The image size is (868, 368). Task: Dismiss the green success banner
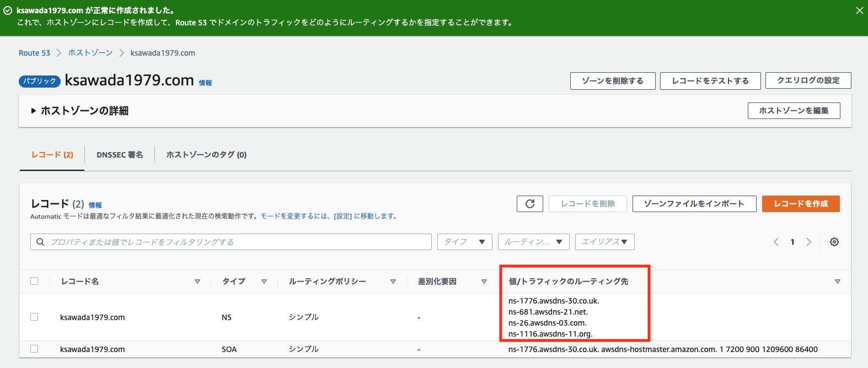click(x=859, y=10)
